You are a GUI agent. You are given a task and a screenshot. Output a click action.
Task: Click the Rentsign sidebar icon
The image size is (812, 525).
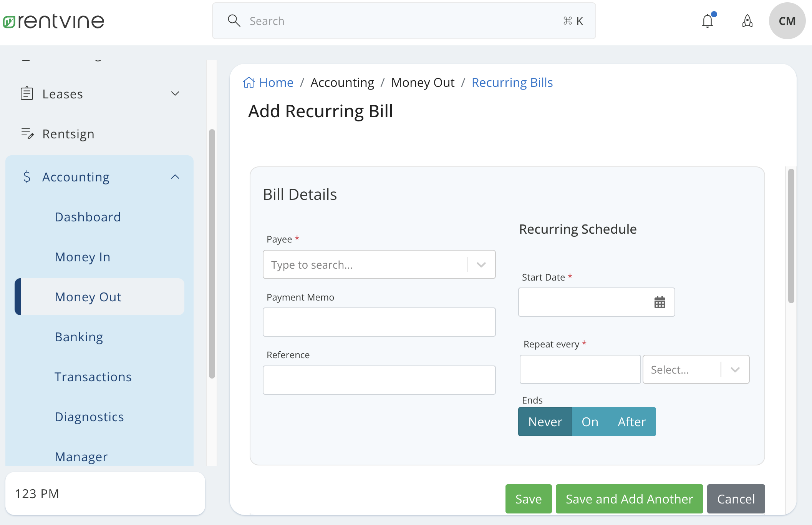(27, 134)
